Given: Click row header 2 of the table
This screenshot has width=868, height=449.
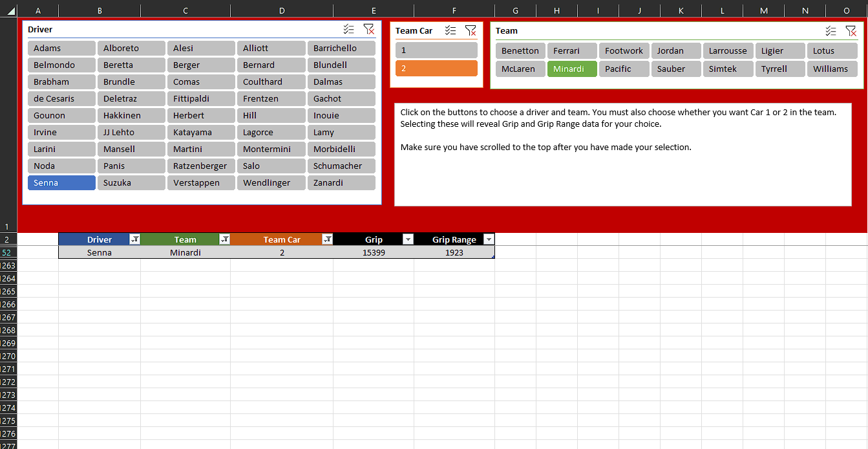Looking at the screenshot, I should (x=8, y=239).
